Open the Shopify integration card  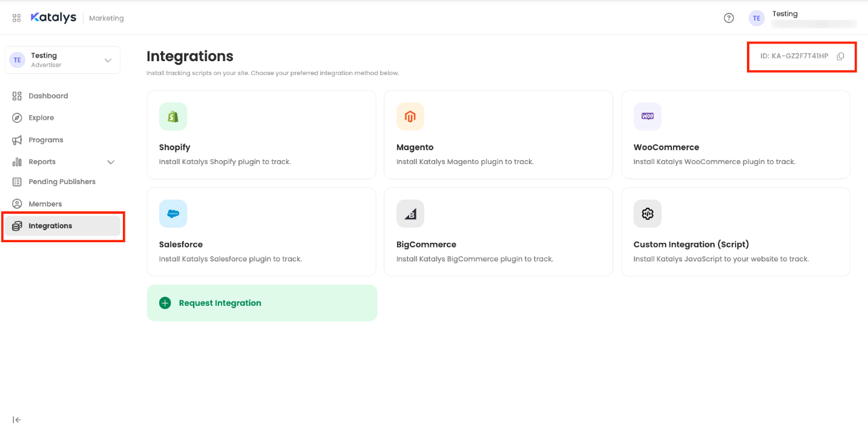261,134
